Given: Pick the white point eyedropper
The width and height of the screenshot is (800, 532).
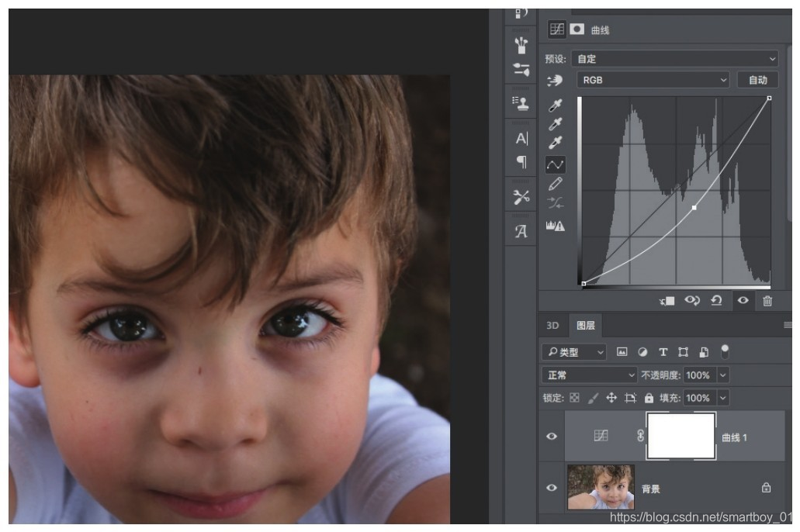Looking at the screenshot, I should point(555,142).
